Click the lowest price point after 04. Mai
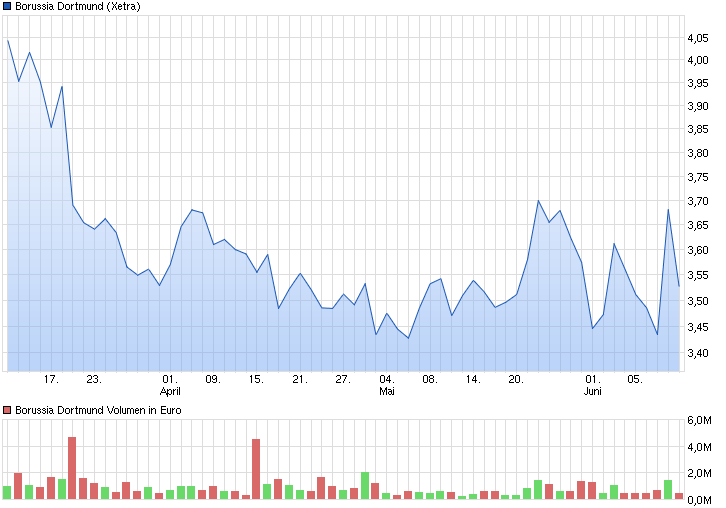Image resolution: width=726 pixels, height=508 pixels. [408, 338]
